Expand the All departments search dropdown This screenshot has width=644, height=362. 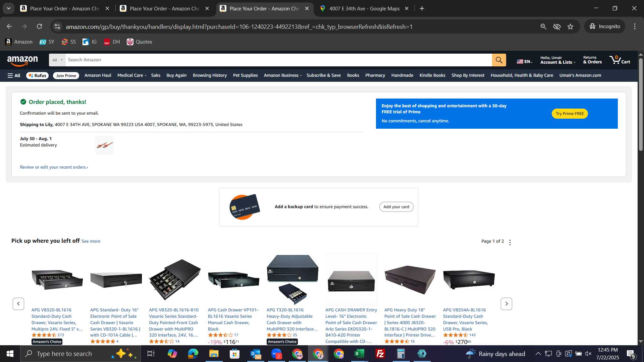click(57, 60)
